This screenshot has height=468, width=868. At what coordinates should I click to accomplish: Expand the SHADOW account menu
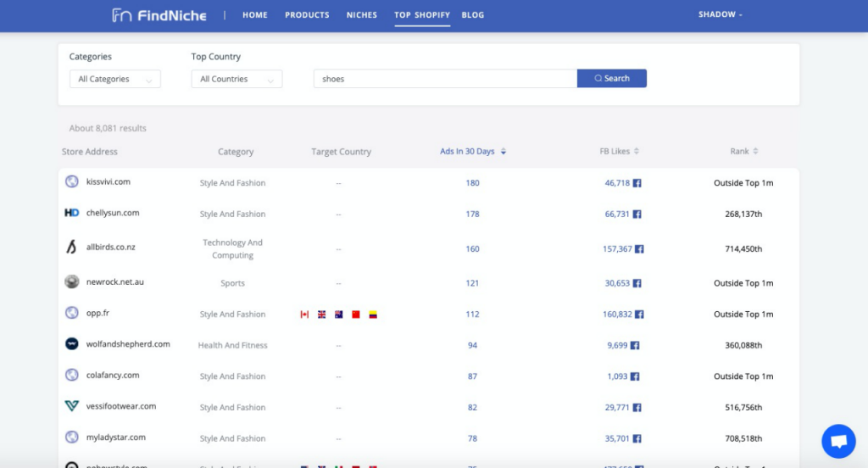(721, 14)
